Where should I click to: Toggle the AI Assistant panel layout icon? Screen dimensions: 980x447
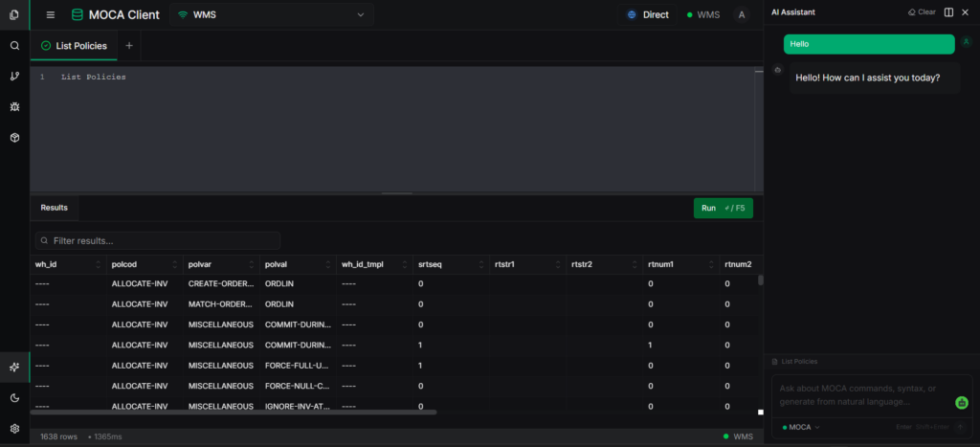(x=948, y=11)
